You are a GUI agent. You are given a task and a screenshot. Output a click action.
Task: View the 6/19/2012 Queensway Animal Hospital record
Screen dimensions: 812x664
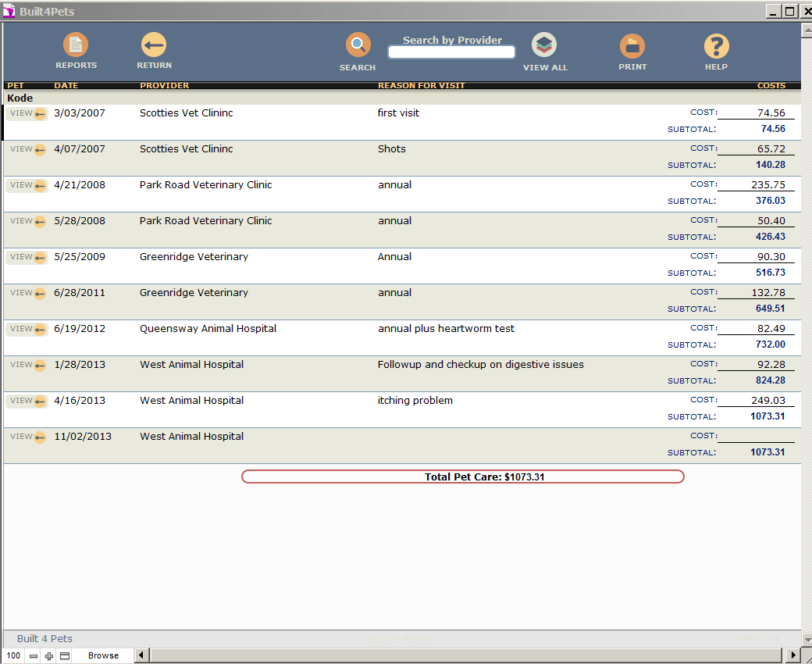(27, 329)
